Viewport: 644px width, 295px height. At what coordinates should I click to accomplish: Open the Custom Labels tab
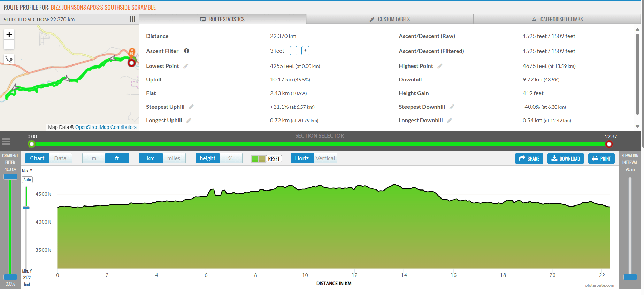tap(390, 20)
